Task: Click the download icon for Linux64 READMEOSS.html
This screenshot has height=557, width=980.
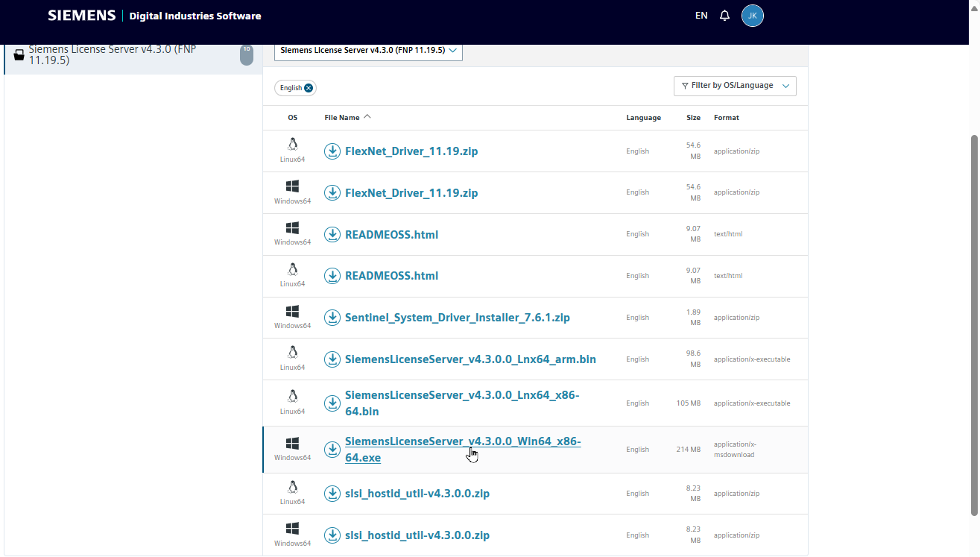Action: [x=332, y=276]
